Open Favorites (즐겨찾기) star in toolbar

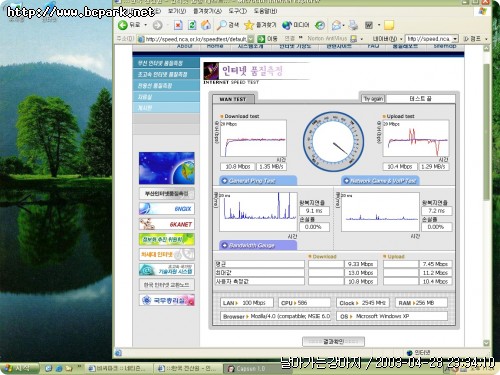pyautogui.click(x=260, y=25)
